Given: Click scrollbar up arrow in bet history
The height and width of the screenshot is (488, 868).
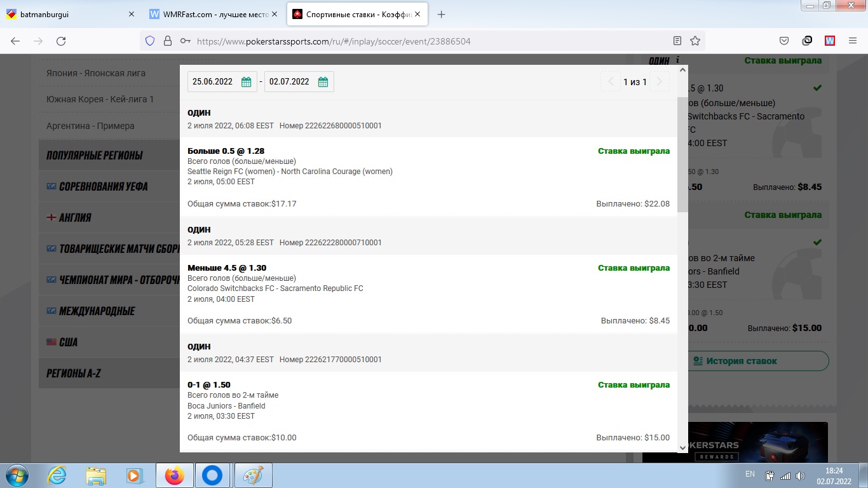Looking at the screenshot, I should point(682,70).
